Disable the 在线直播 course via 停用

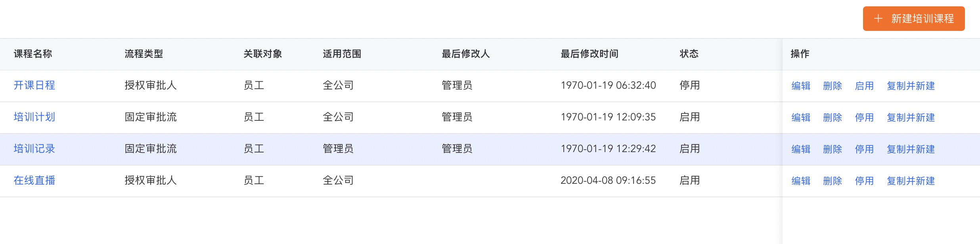[x=864, y=181]
